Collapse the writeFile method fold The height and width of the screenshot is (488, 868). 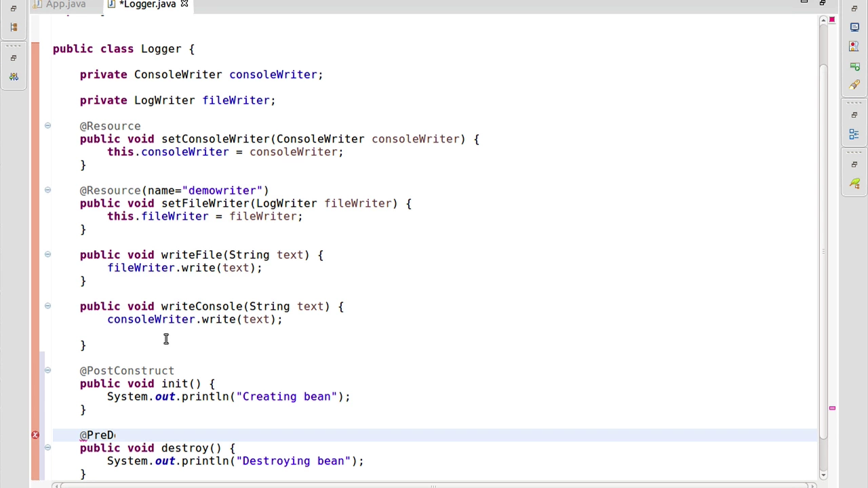[x=47, y=254]
